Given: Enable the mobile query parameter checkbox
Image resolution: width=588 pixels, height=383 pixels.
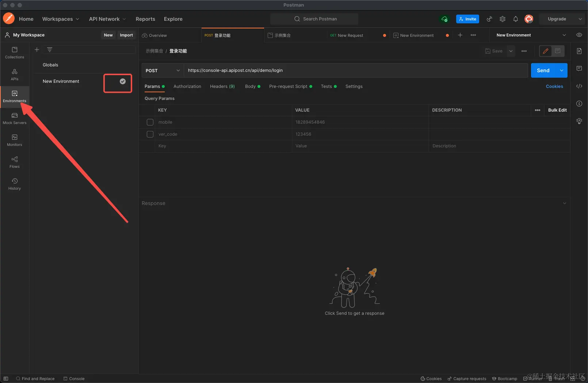Looking at the screenshot, I should tap(150, 122).
